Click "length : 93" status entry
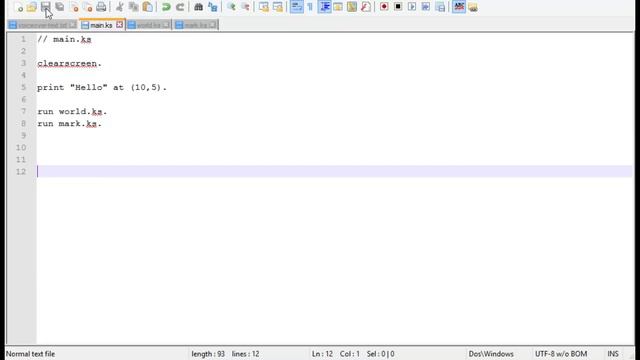The width and height of the screenshot is (640, 360). 208,354
